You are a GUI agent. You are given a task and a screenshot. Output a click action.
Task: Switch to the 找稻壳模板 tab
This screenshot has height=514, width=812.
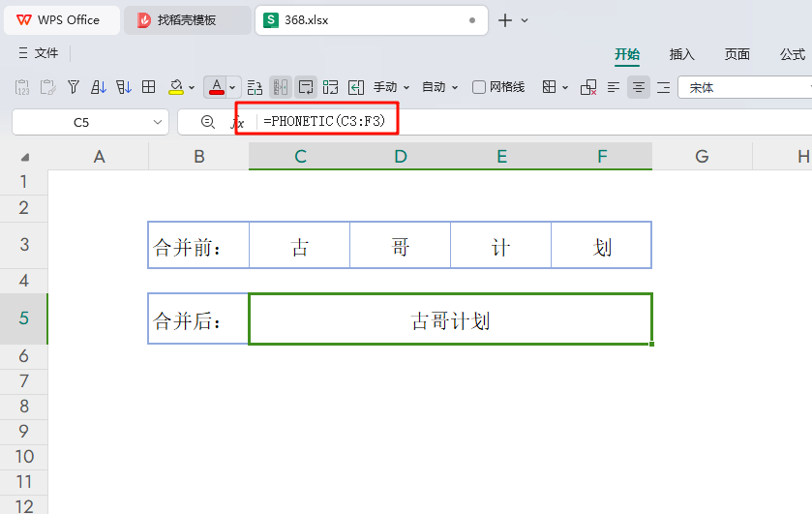188,20
